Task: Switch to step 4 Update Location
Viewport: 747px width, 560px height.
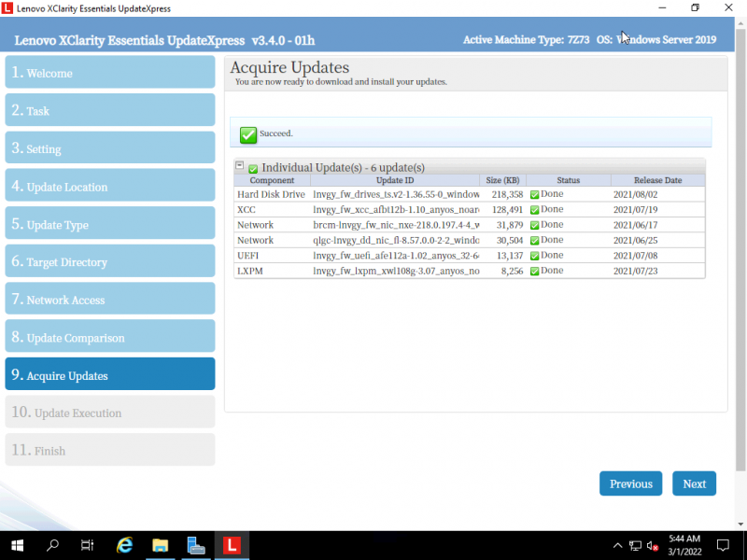Action: pos(110,186)
